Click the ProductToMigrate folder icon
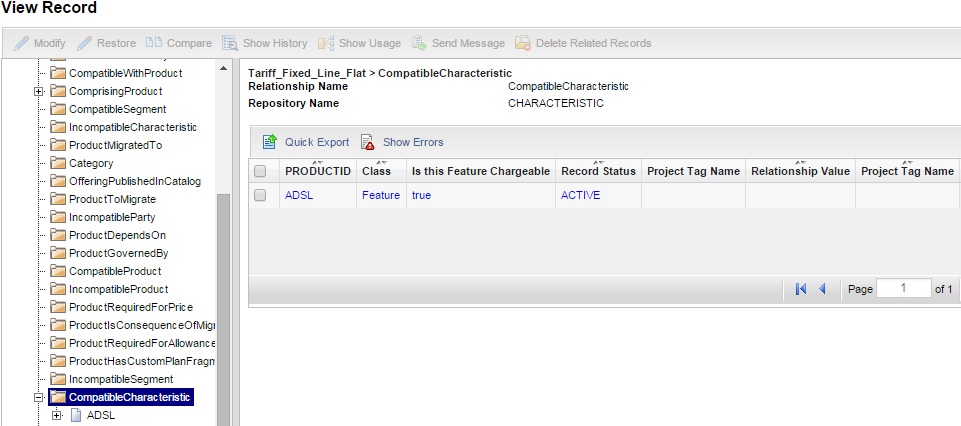Image resolution: width=961 pixels, height=426 pixels. pyautogui.click(x=58, y=199)
